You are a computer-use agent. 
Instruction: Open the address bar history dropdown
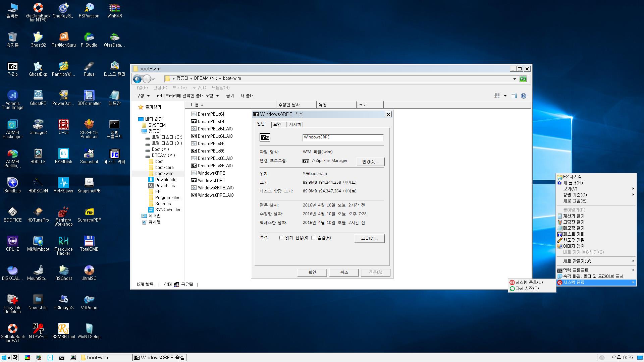[x=515, y=79]
